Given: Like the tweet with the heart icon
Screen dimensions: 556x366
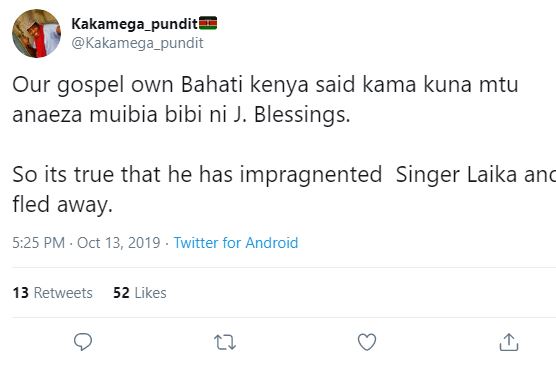Looking at the screenshot, I should pyautogui.click(x=367, y=342).
